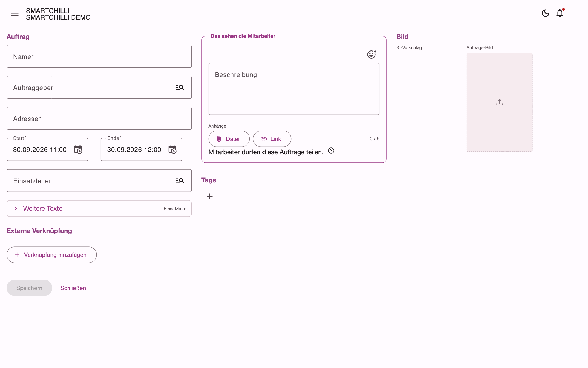The width and height of the screenshot is (588, 368).
Task: Open the Auftraggeber search list icon
Action: click(x=180, y=88)
